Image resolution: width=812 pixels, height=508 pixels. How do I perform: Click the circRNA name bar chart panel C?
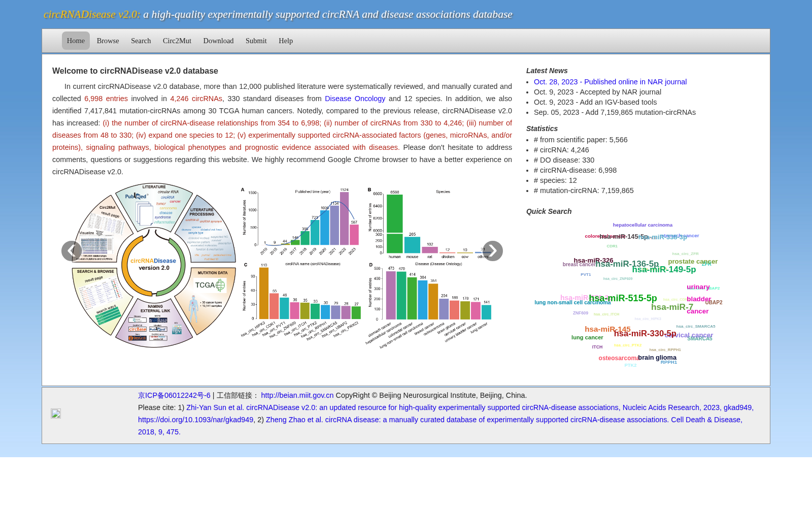pos(301,300)
